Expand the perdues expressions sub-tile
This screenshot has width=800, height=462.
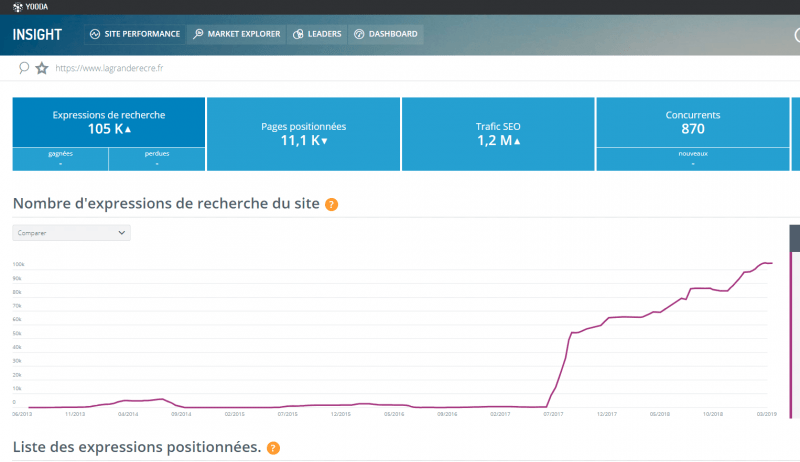[157, 158]
